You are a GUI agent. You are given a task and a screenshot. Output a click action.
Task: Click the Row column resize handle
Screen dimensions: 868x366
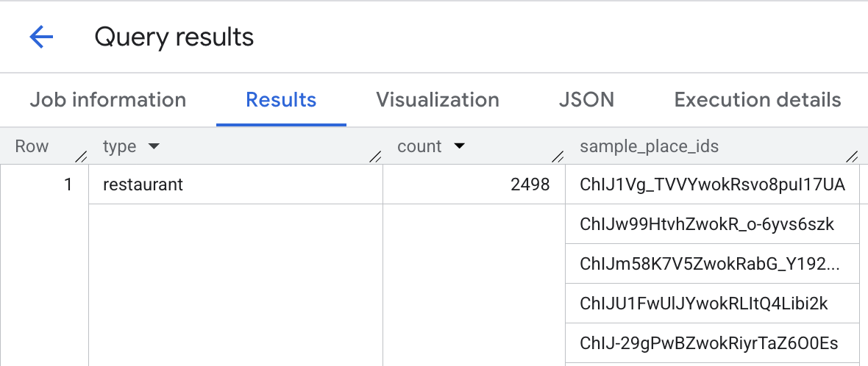coord(81,156)
